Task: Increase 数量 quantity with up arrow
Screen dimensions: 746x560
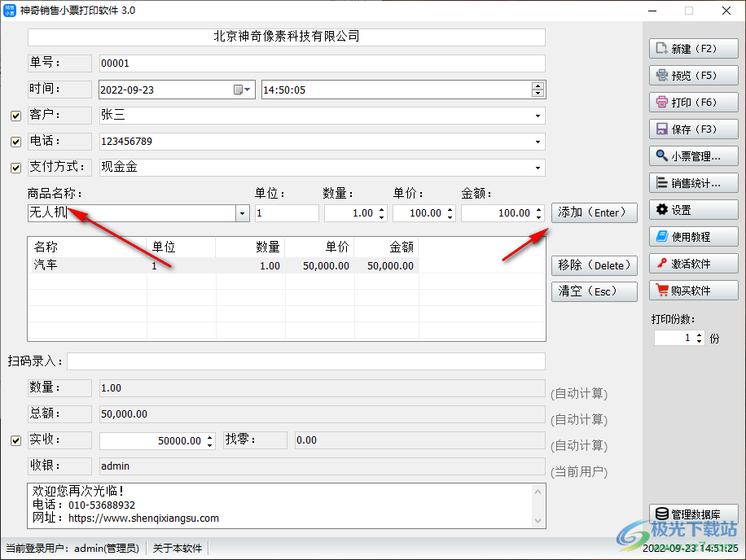Action: [x=382, y=209]
